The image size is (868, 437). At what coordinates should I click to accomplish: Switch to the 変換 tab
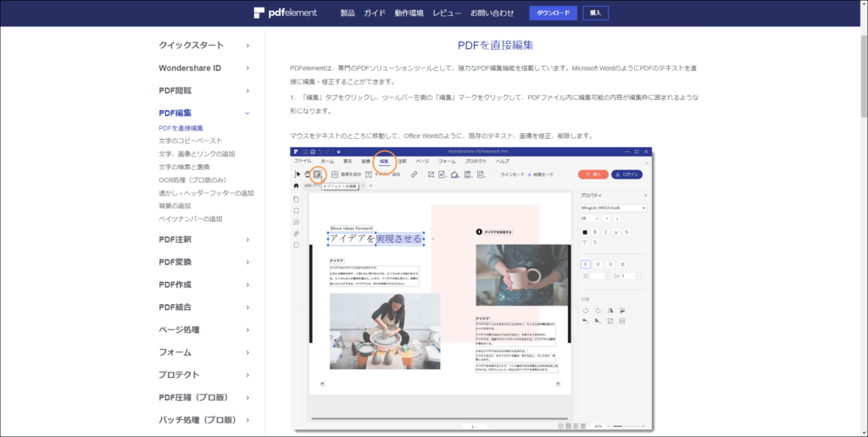tap(366, 161)
